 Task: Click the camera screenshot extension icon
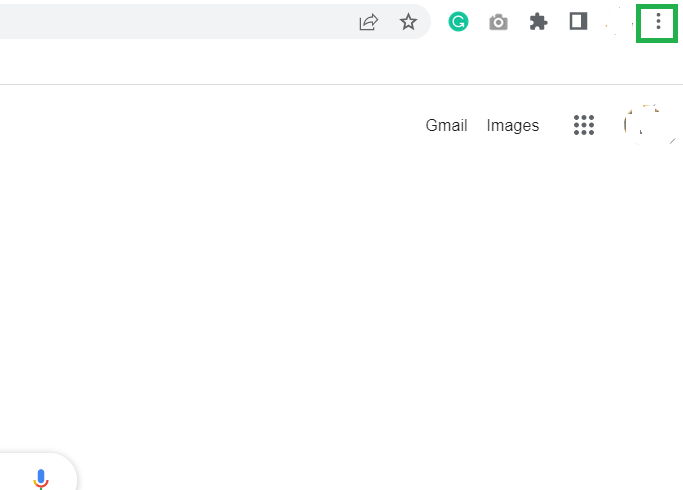pyautogui.click(x=498, y=22)
